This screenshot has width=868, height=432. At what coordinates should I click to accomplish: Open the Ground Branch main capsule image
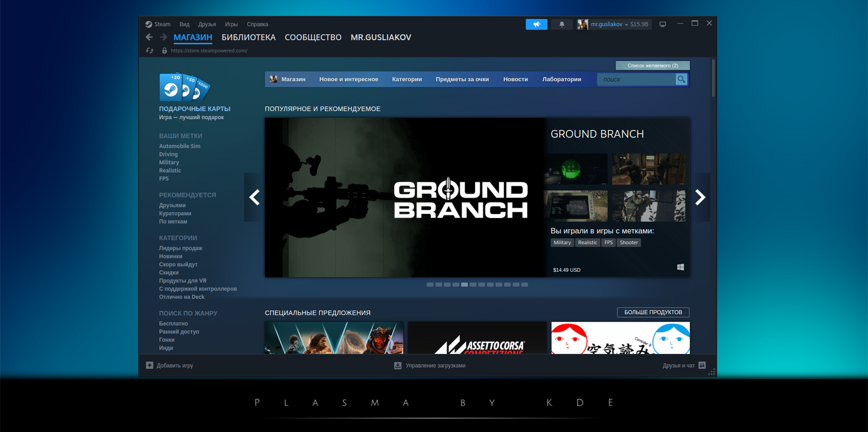[404, 197]
